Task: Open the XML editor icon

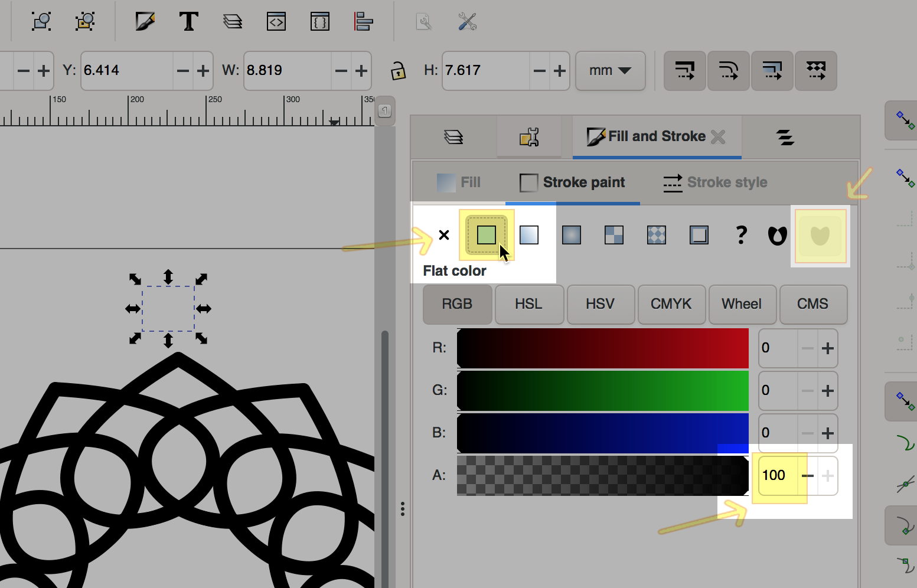Action: click(x=276, y=22)
